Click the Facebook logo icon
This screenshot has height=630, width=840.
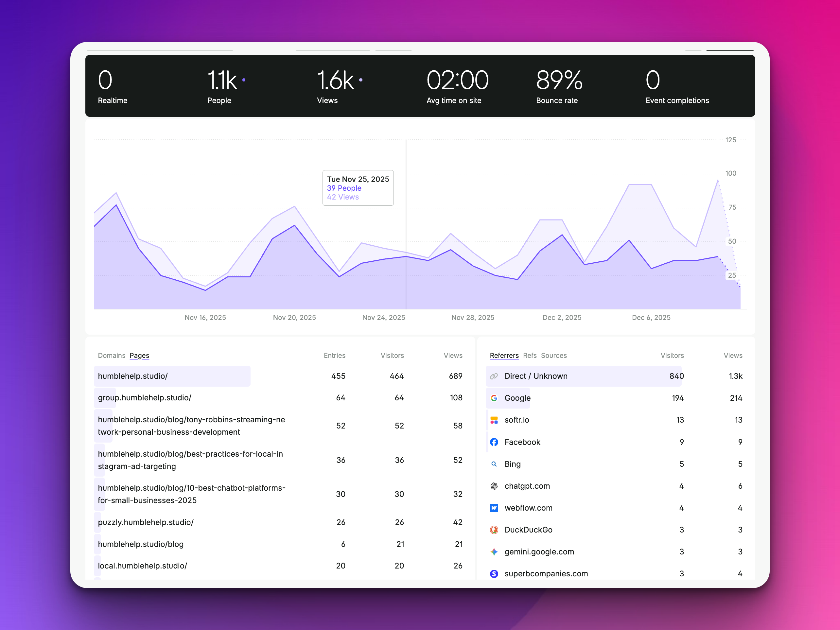click(494, 442)
